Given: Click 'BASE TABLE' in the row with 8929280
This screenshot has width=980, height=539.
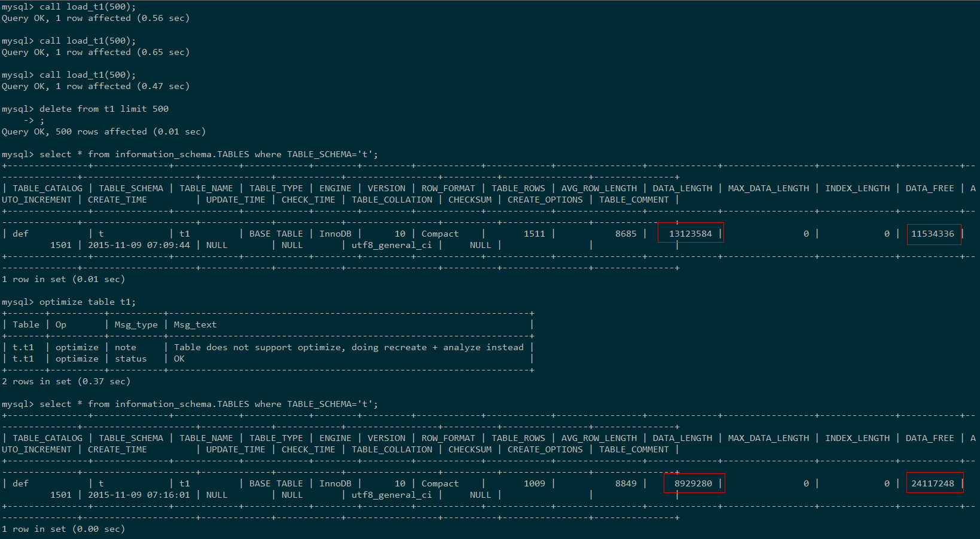Looking at the screenshot, I should (276, 483).
